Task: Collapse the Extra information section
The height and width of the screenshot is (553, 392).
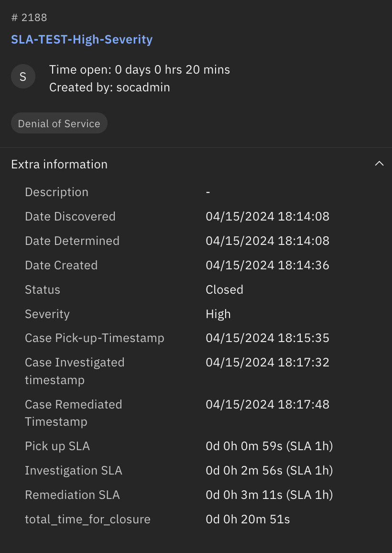Action: click(x=379, y=163)
